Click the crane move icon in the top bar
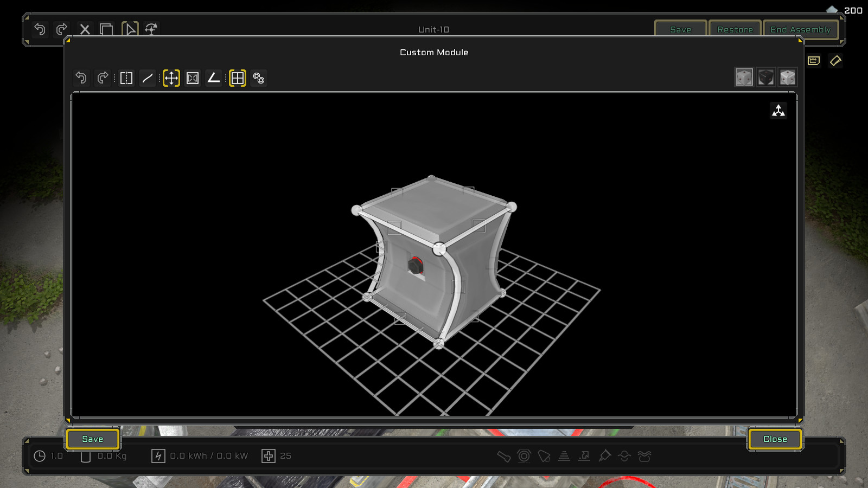Image resolution: width=868 pixels, height=488 pixels. point(150,29)
